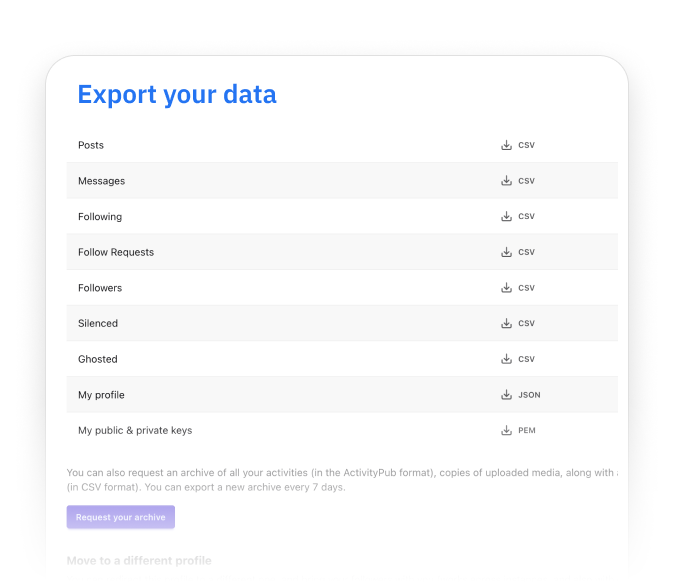The height and width of the screenshot is (582, 673).
Task: Click the CSV link for Posts
Action: [x=526, y=145]
